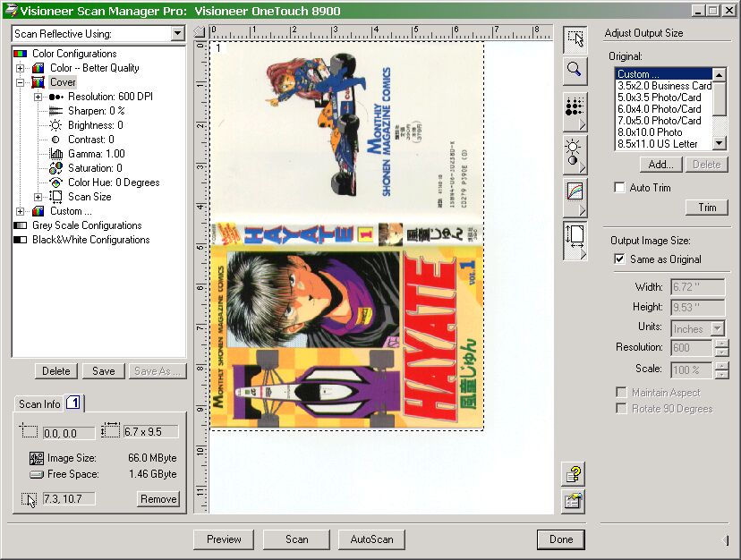Click the Image Size icon in Scan Info
Screen dimensions: 741x560
pyautogui.click(x=37, y=458)
